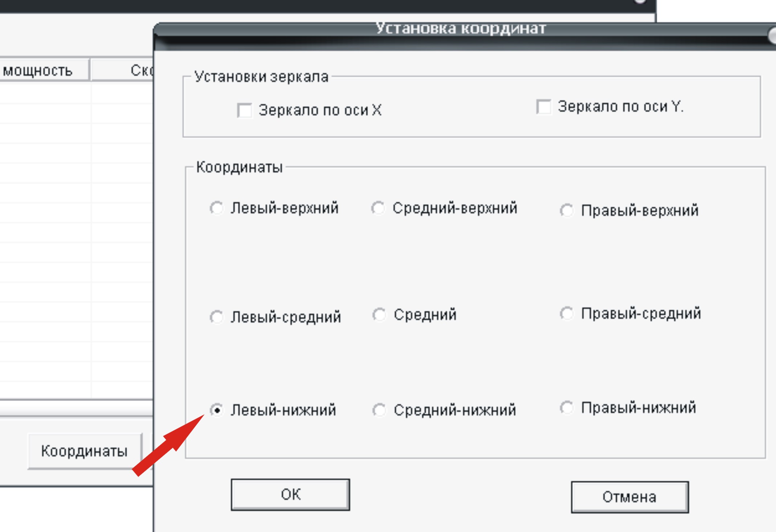Click the Зеркало по оси X label
The width and height of the screenshot is (776, 532).
[320, 110]
